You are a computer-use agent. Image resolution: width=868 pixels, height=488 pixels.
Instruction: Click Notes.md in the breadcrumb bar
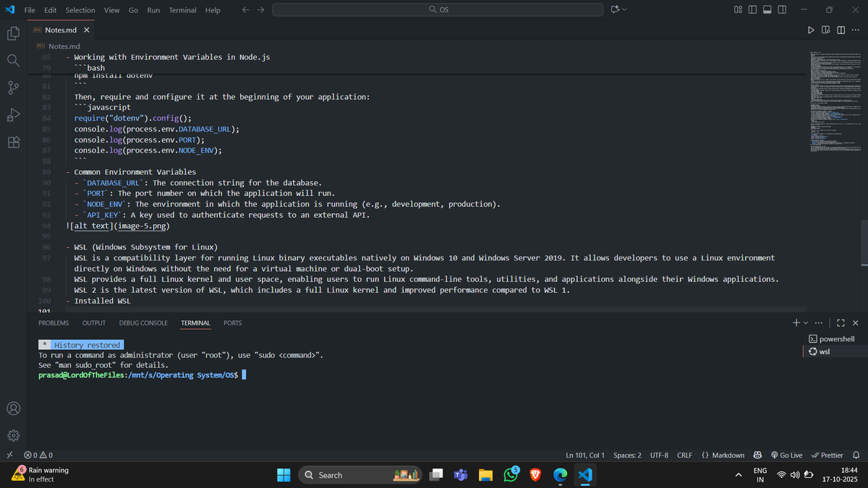[64, 46]
